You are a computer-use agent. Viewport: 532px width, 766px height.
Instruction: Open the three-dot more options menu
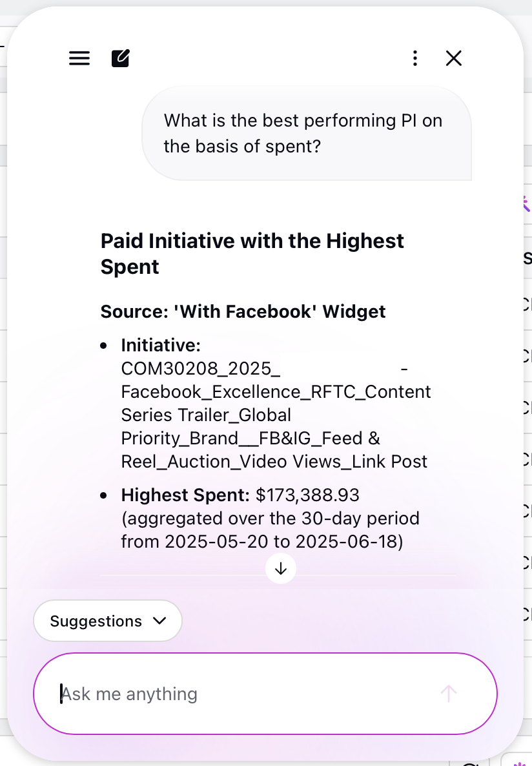coord(414,58)
